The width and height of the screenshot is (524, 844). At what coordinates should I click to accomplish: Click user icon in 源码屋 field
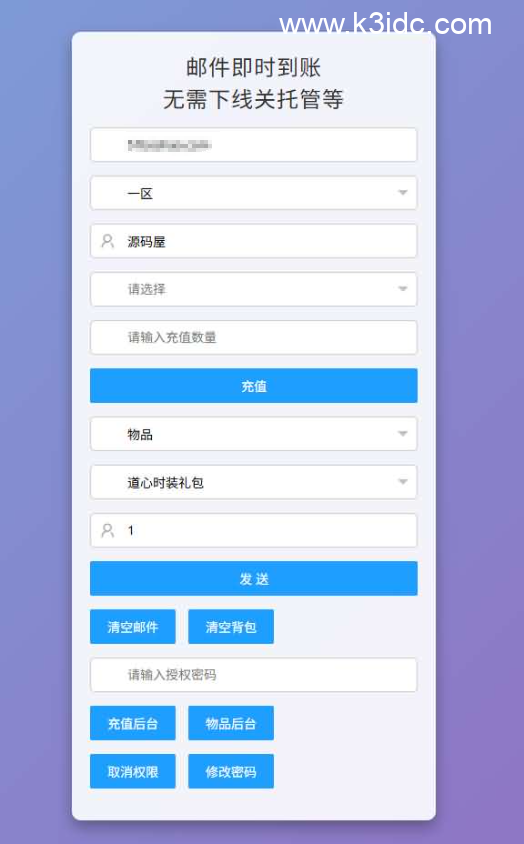tap(108, 241)
